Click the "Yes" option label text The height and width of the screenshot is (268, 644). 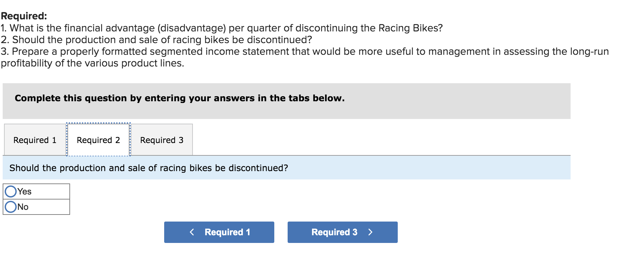24,191
